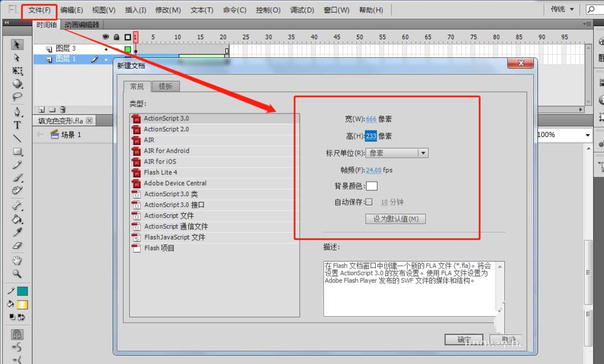This screenshot has height=364, width=604.
Task: Open the 修改(M) menu
Action: tap(168, 10)
